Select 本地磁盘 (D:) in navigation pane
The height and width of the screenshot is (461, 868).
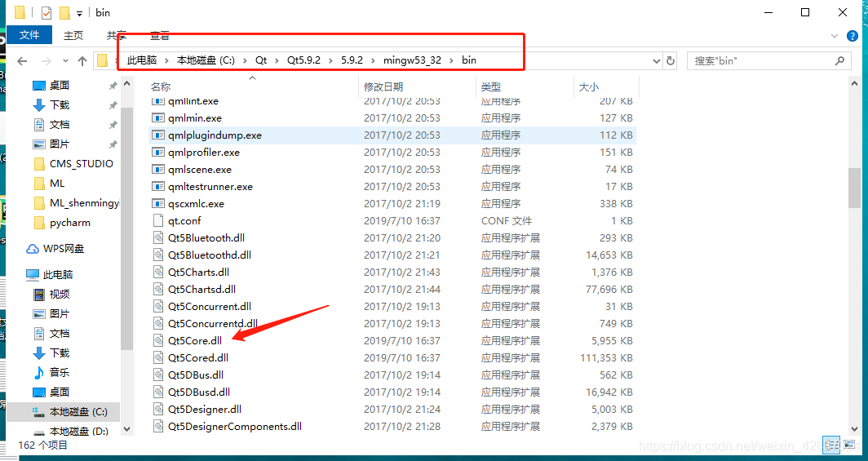[78, 431]
